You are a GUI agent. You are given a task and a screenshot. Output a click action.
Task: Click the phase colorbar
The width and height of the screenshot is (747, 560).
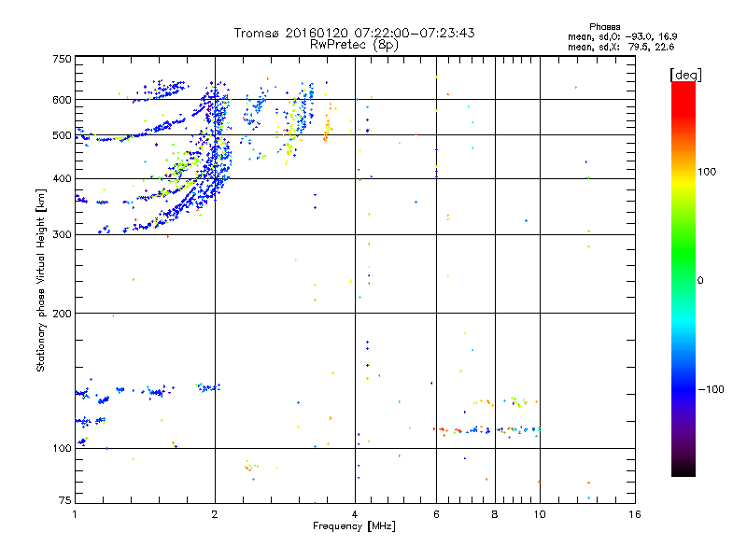(684, 278)
